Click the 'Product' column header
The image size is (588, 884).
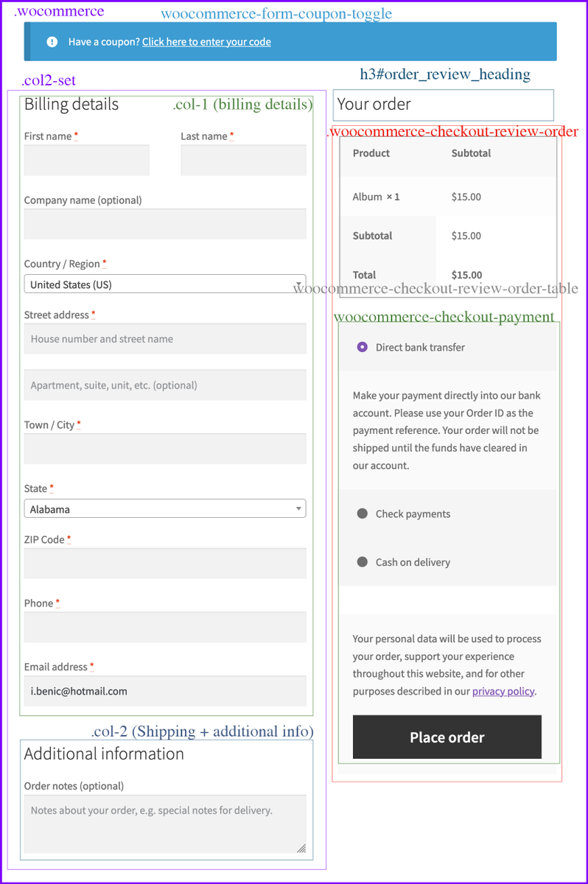[371, 153]
